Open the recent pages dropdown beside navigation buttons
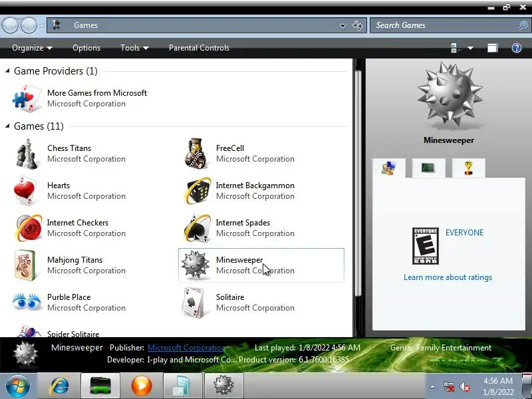 click(x=42, y=25)
